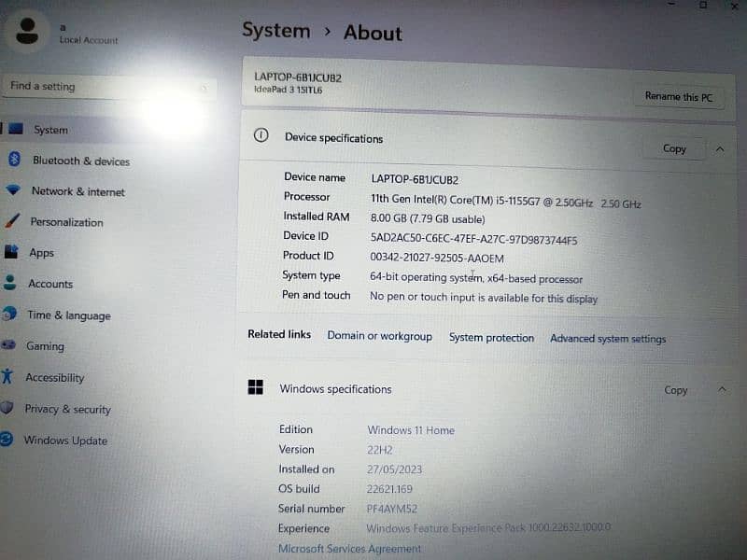747x560 pixels.
Task: Collapse the Device specifications section
Action: coord(720,148)
